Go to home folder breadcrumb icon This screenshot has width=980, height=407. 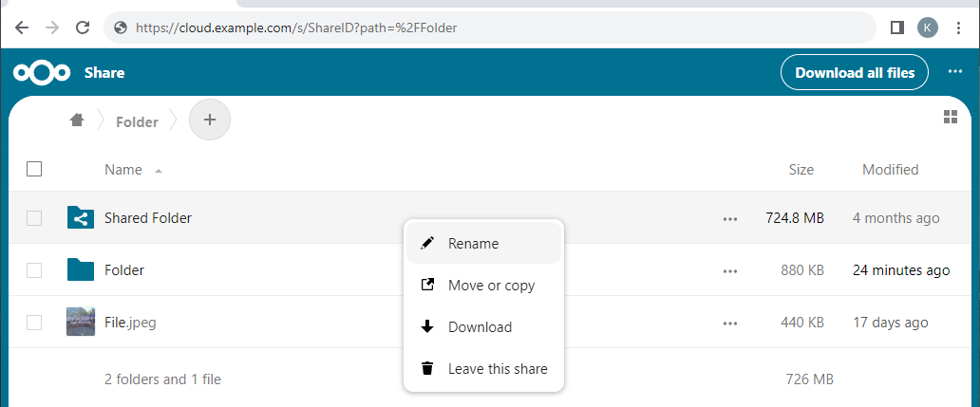pos(77,120)
